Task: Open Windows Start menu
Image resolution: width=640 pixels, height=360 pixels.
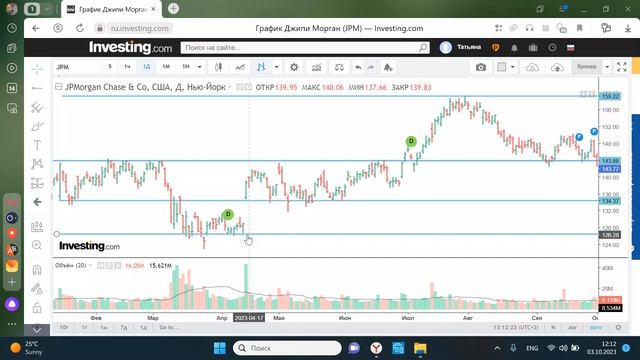Action: click(x=220, y=348)
